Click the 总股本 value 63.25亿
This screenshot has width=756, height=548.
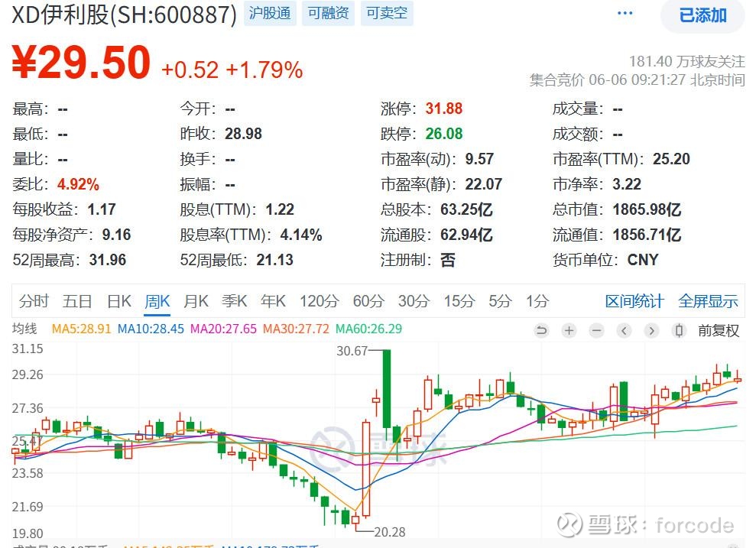466,209
